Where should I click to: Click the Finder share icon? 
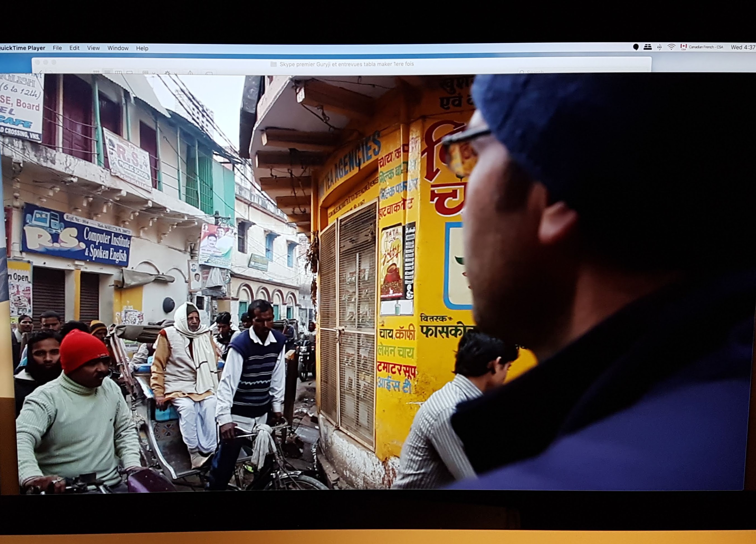coord(190,72)
